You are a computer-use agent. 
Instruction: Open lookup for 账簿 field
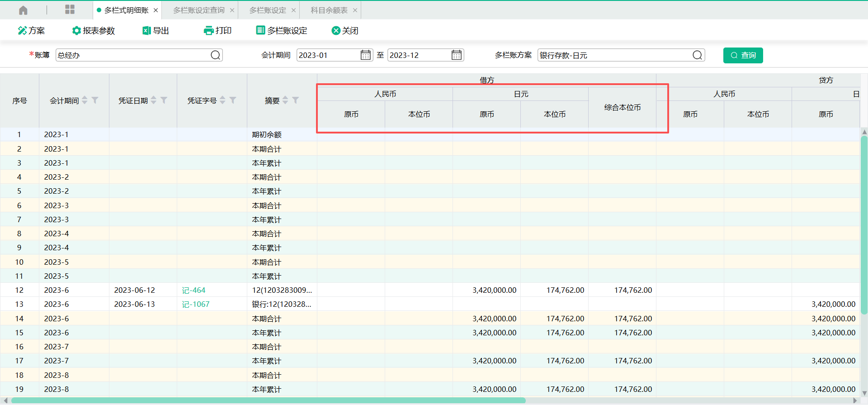tap(216, 55)
